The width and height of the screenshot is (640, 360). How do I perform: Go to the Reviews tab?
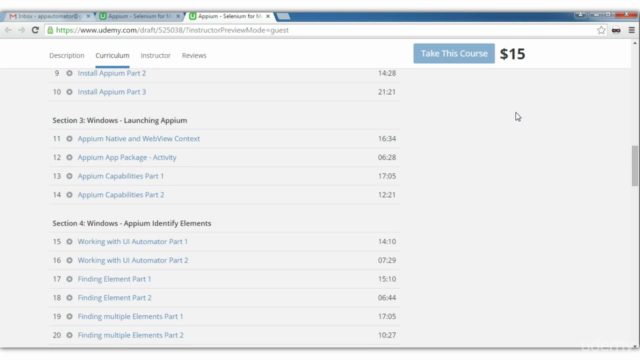[194, 56]
